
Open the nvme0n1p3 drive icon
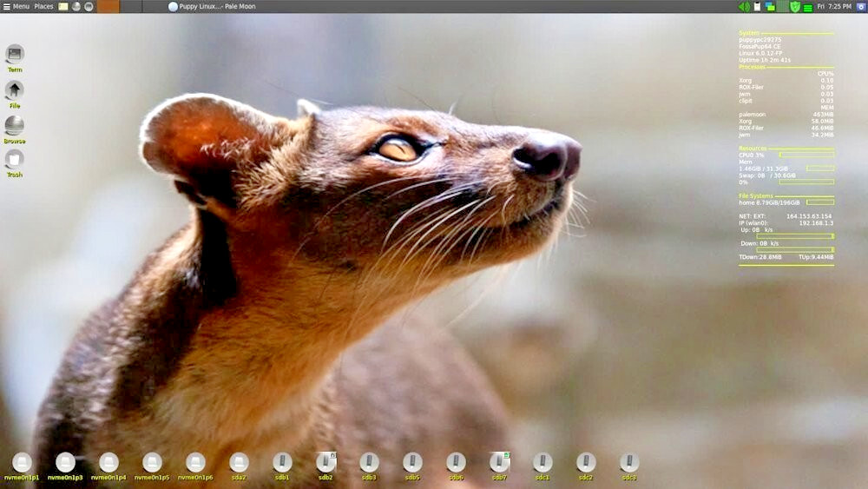[x=65, y=466]
